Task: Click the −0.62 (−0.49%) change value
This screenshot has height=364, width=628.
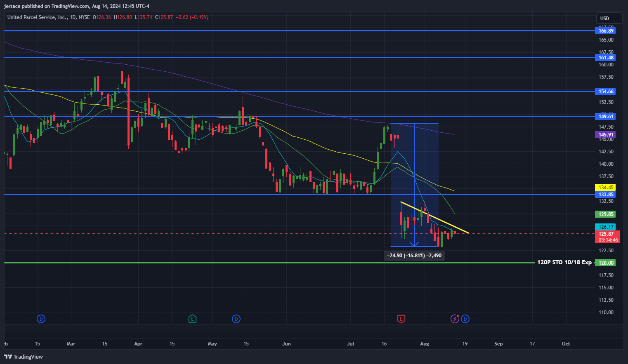Action: click(x=192, y=17)
